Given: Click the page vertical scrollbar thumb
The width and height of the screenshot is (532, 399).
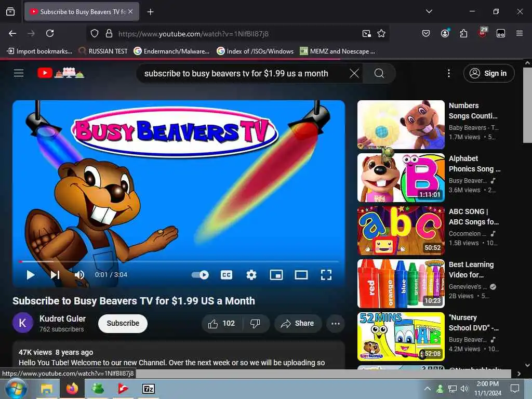Looking at the screenshot, I should (x=527, y=105).
